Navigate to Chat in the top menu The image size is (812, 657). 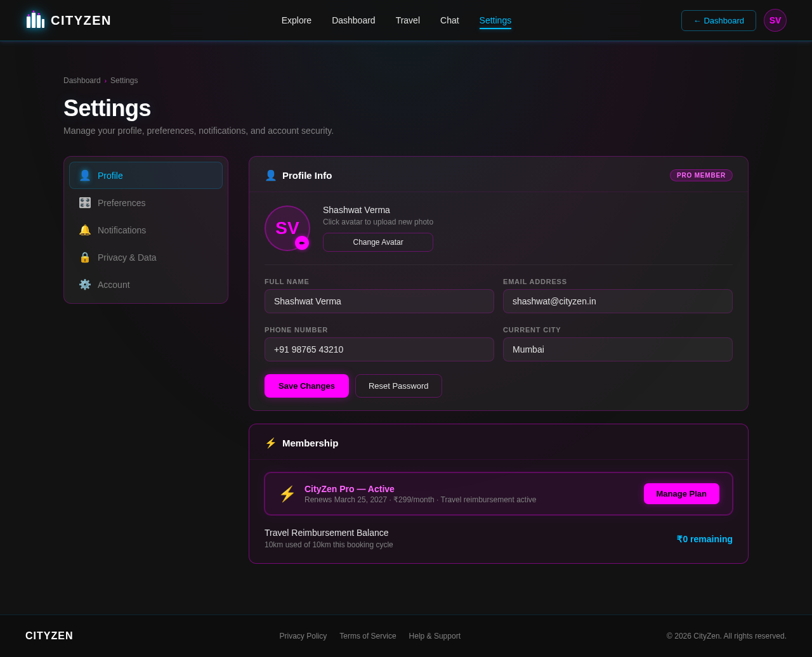450,20
